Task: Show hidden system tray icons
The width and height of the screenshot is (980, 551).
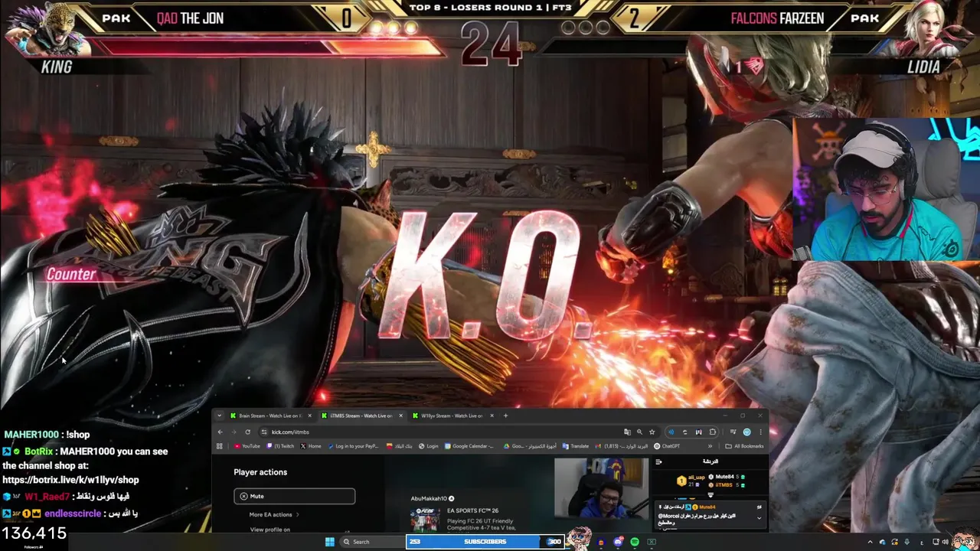Action: point(871,542)
